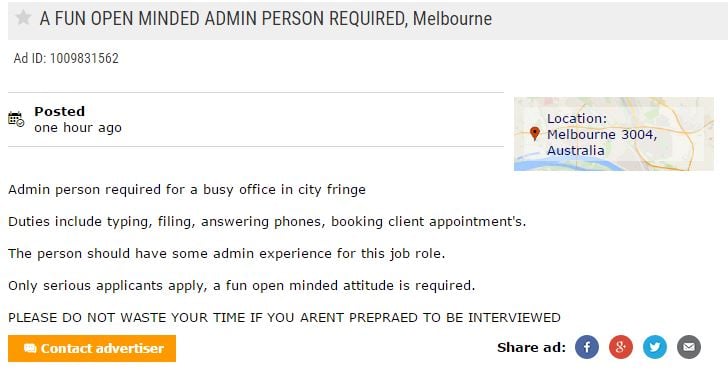Click the first description line about busy office
The image size is (728, 392).
[187, 189]
